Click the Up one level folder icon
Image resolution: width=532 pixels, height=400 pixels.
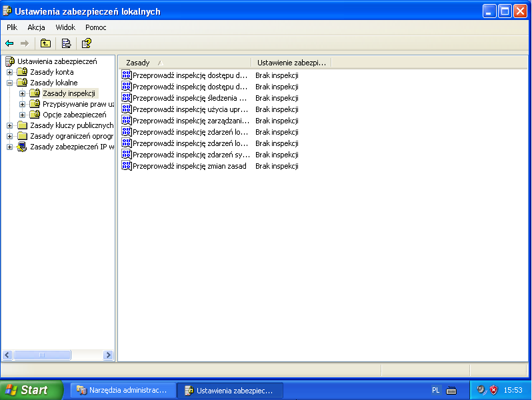coord(45,43)
